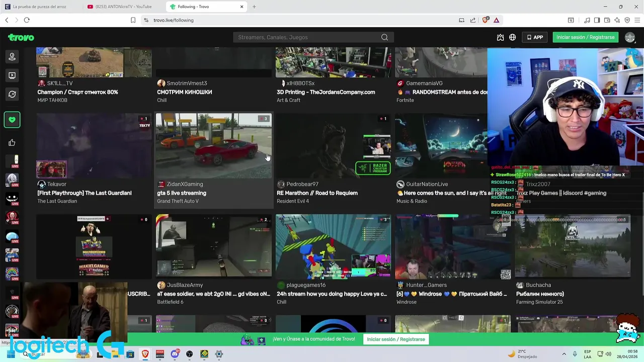
Task: Click the search magnifier icon
Action: (x=384, y=37)
